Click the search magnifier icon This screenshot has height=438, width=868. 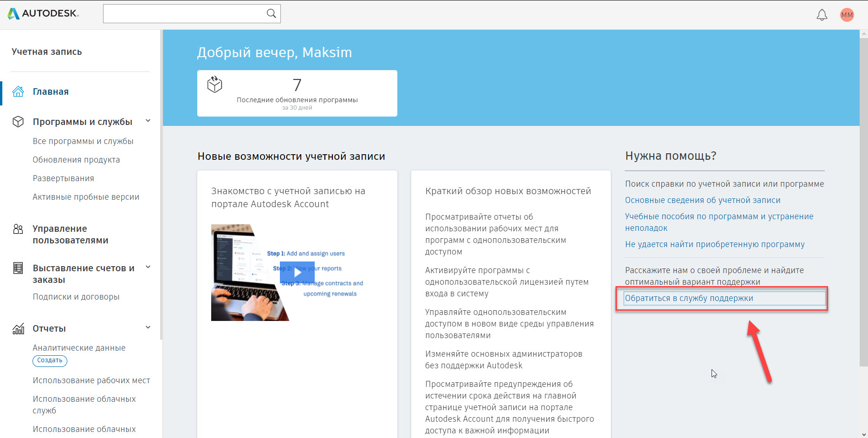pyautogui.click(x=271, y=13)
